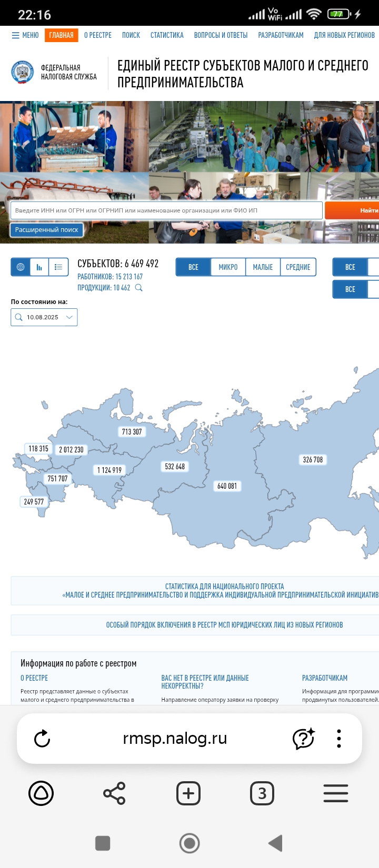Tap the rmsp.nalog.ru address bar

click(x=175, y=739)
